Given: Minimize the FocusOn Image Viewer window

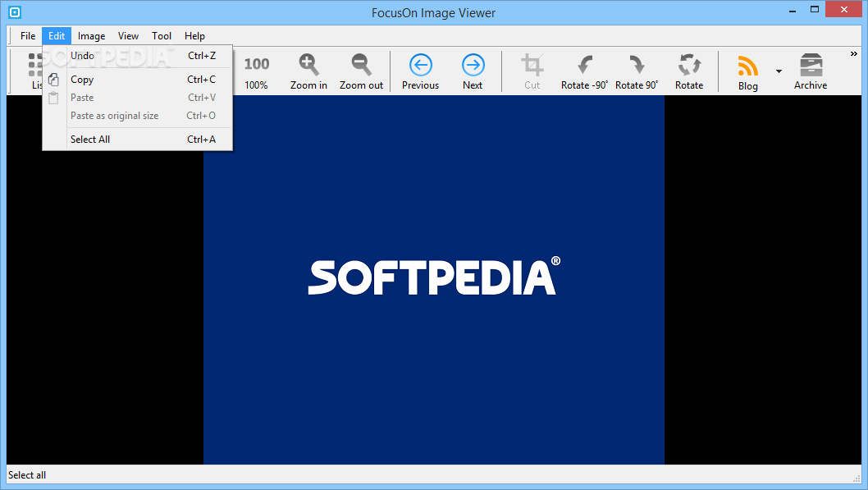Looking at the screenshot, I should pos(793,9).
